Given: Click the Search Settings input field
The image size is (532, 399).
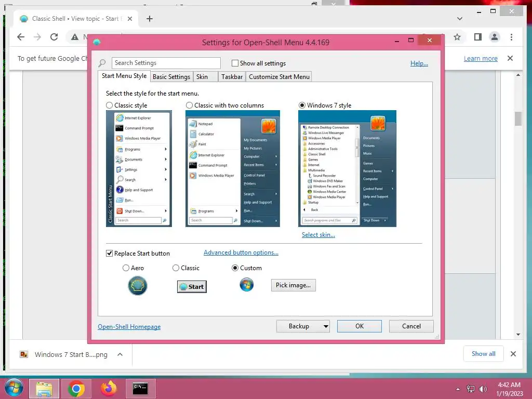Looking at the screenshot, I should click(x=166, y=63).
